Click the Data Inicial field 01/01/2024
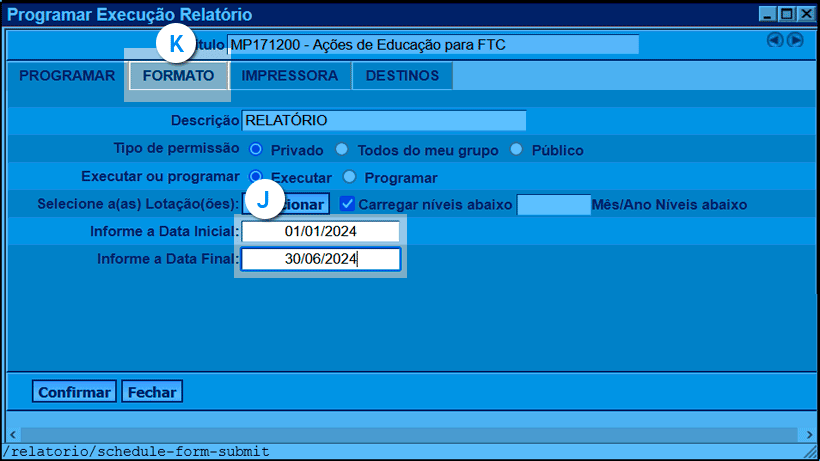820x461 pixels. (x=321, y=231)
